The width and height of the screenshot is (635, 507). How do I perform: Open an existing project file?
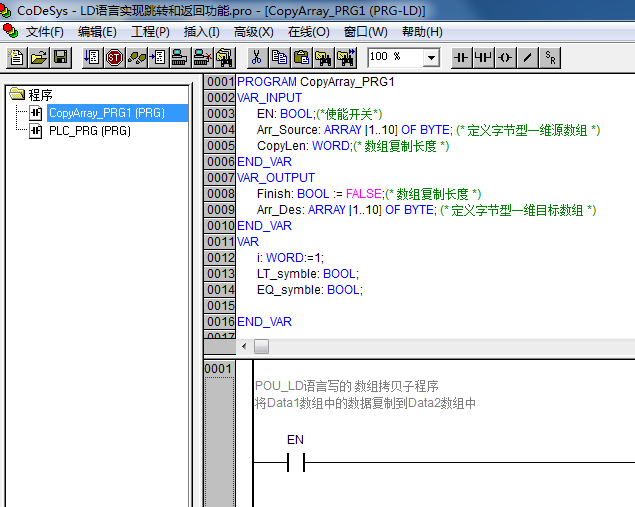coord(38,58)
